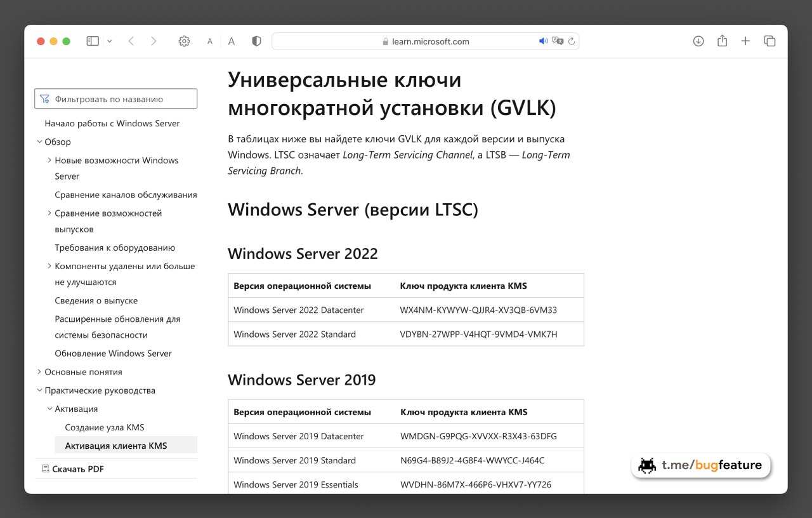Open a new tab with plus
Viewport: 812px width, 518px height.
745,41
